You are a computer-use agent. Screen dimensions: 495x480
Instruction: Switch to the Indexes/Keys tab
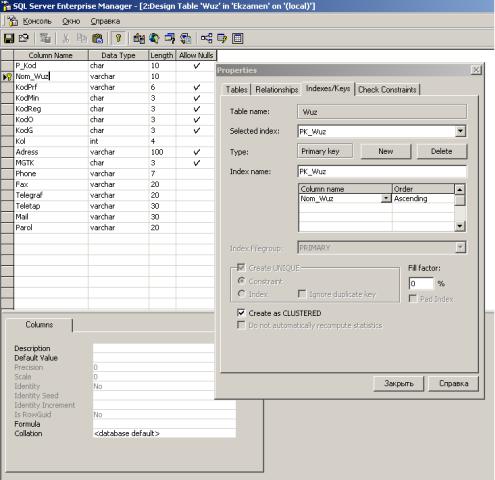click(x=328, y=89)
